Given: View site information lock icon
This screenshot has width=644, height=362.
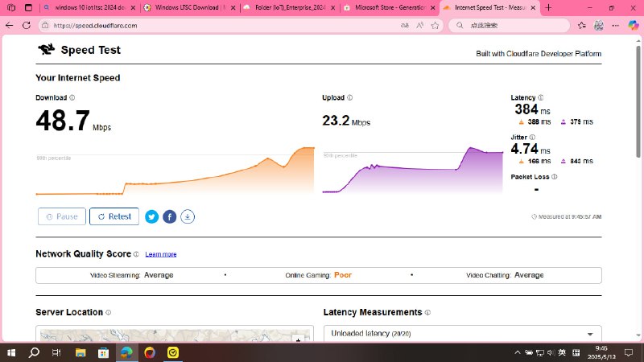Looking at the screenshot, I should tap(46, 26).
